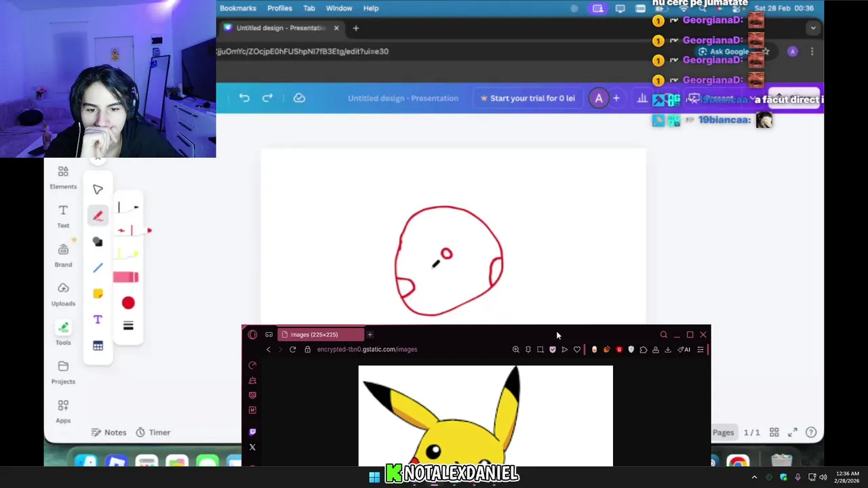
Task: Open the Text panel in Canva sidebar
Action: (x=63, y=216)
